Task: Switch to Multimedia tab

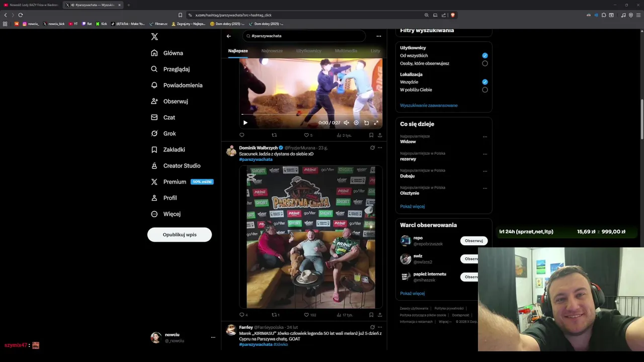Action: click(346, 51)
